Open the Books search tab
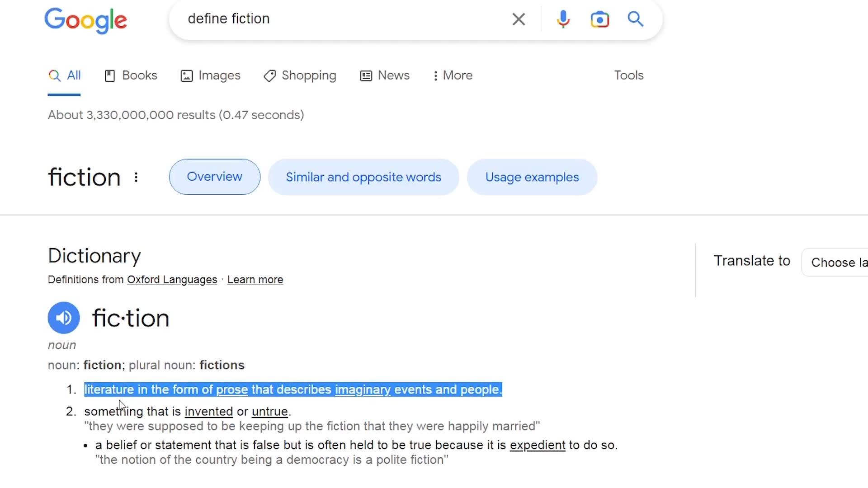The width and height of the screenshot is (868, 488). click(131, 75)
